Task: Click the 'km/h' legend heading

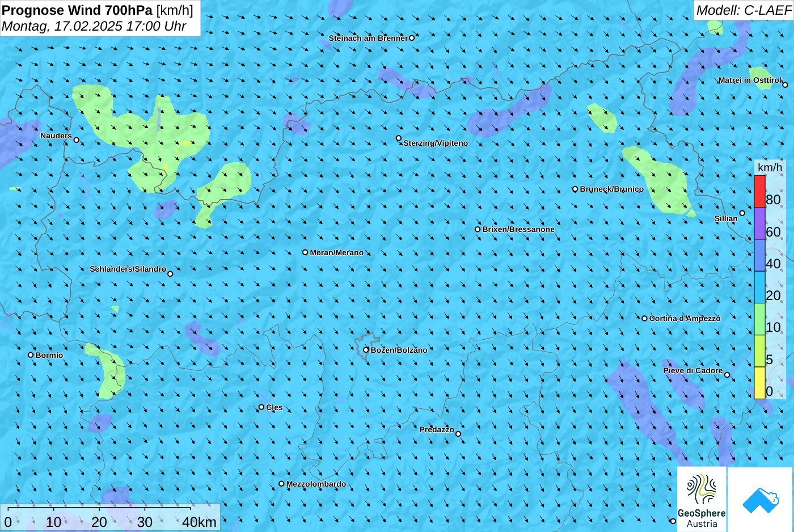Action: pyautogui.click(x=770, y=167)
